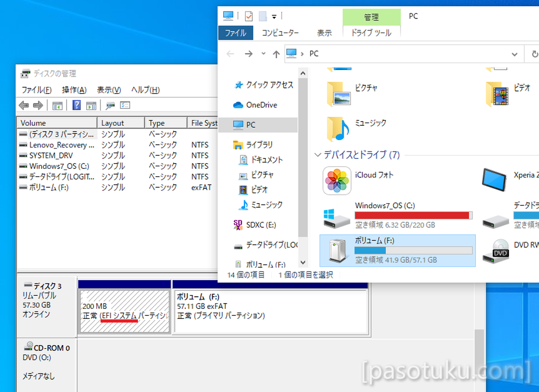
Task: Collapse the デバイスとドライブ group
Action: click(x=317, y=155)
